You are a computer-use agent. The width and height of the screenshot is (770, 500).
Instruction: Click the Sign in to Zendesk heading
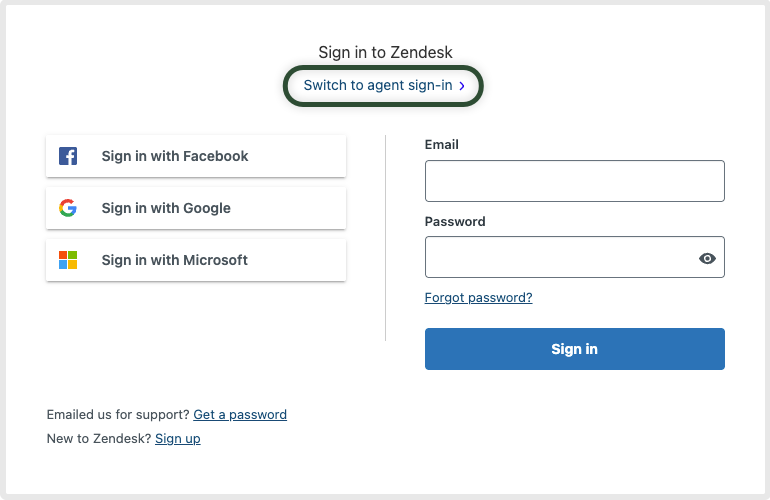coord(385,53)
